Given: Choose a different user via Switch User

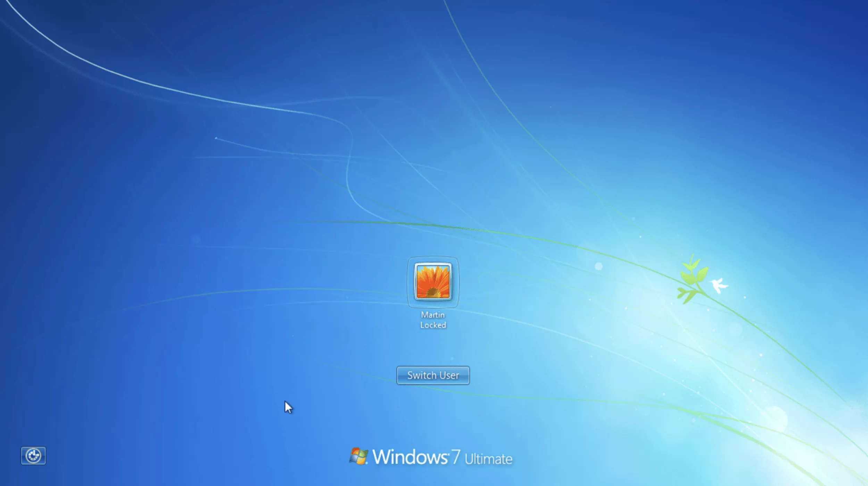Looking at the screenshot, I should pyautogui.click(x=433, y=375).
